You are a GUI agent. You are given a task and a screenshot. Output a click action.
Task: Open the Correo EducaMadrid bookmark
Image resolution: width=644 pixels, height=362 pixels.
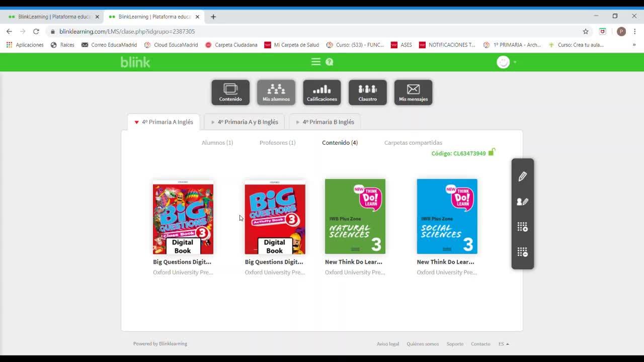pos(109,45)
